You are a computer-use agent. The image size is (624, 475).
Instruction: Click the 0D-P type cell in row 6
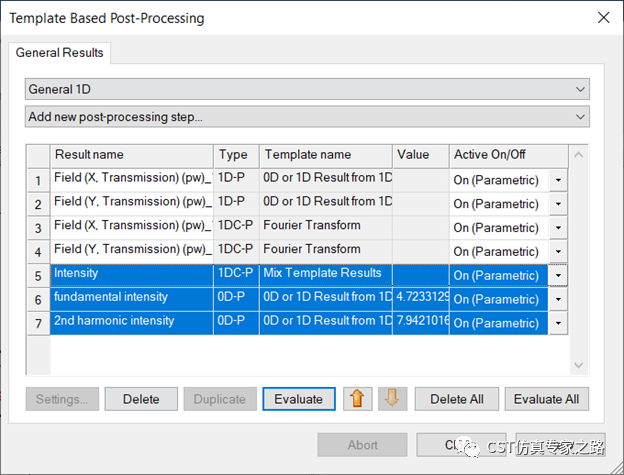tap(236, 297)
